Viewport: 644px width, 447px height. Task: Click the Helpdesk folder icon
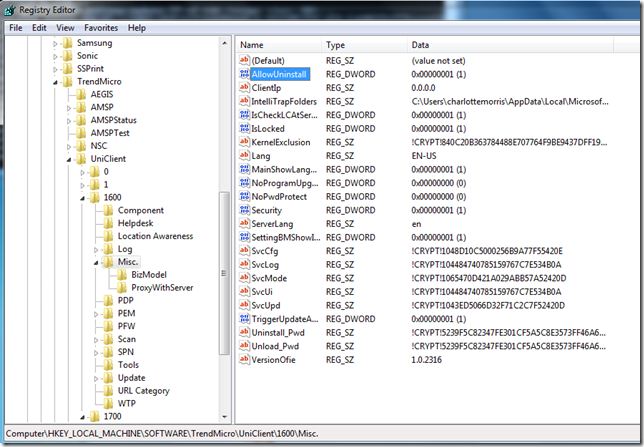click(x=108, y=223)
